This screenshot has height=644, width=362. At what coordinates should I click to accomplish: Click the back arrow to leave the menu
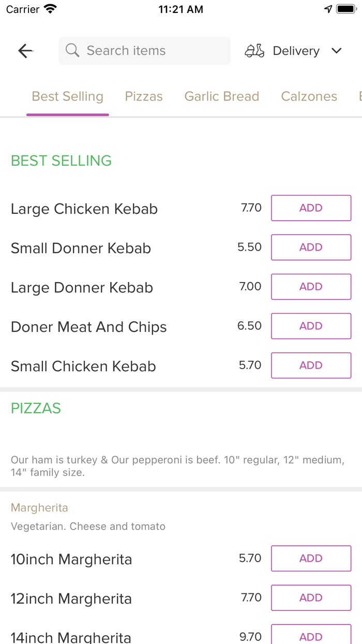pyautogui.click(x=25, y=50)
